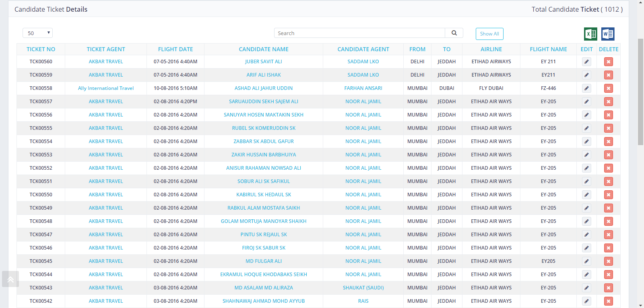Edit ticket TCK00557

click(586, 102)
